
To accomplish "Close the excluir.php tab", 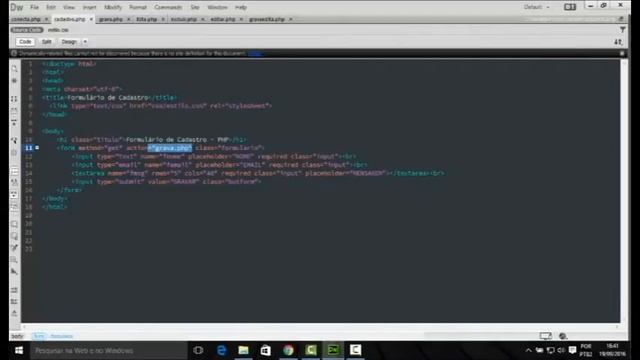I will coord(202,19).
